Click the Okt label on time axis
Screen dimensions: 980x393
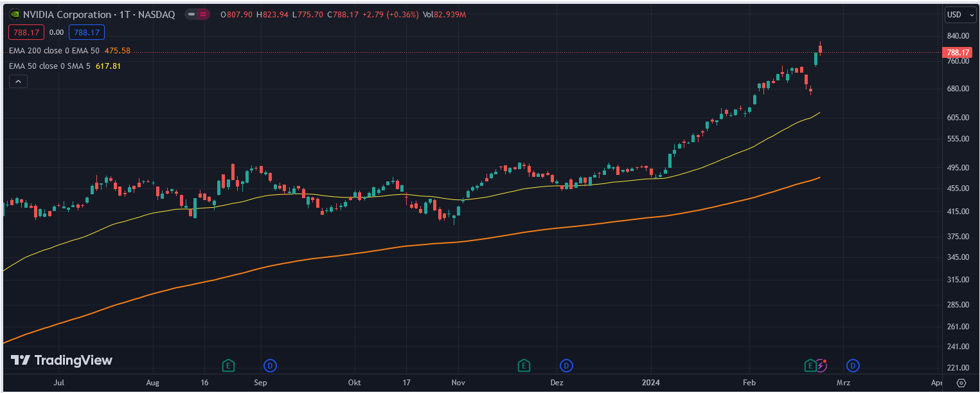[x=354, y=383]
